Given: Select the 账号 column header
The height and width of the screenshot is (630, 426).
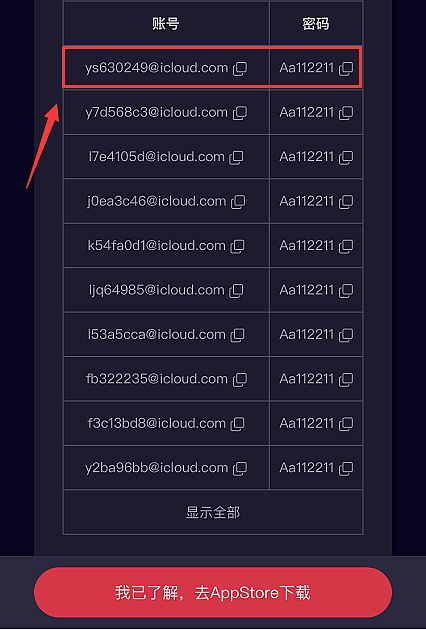Looking at the screenshot, I should [166, 24].
